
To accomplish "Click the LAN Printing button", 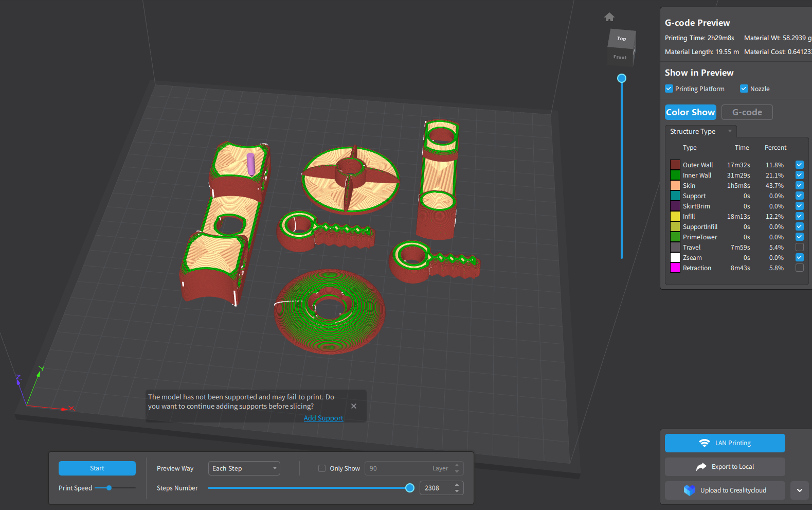I will point(725,443).
